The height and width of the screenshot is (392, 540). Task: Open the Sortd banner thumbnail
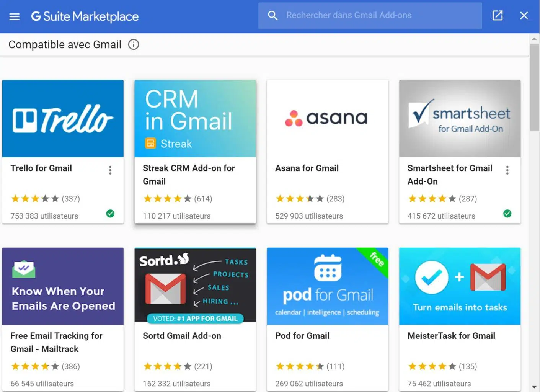click(195, 286)
